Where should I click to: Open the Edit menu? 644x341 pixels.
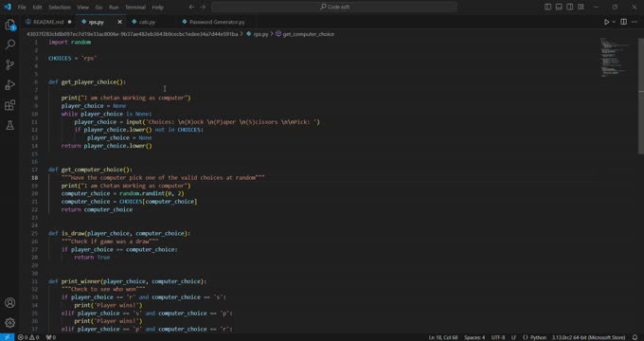[37, 8]
